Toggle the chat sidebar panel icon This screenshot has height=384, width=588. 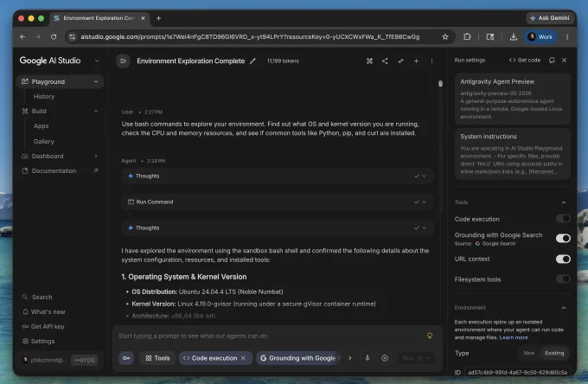tap(123, 61)
